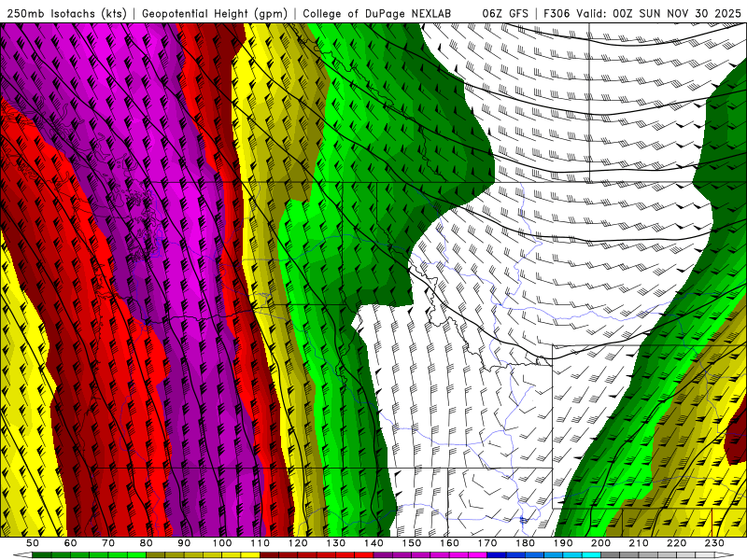The width and height of the screenshot is (747, 560).
Task: Click the 220 value on the color scale
Action: [x=677, y=543]
